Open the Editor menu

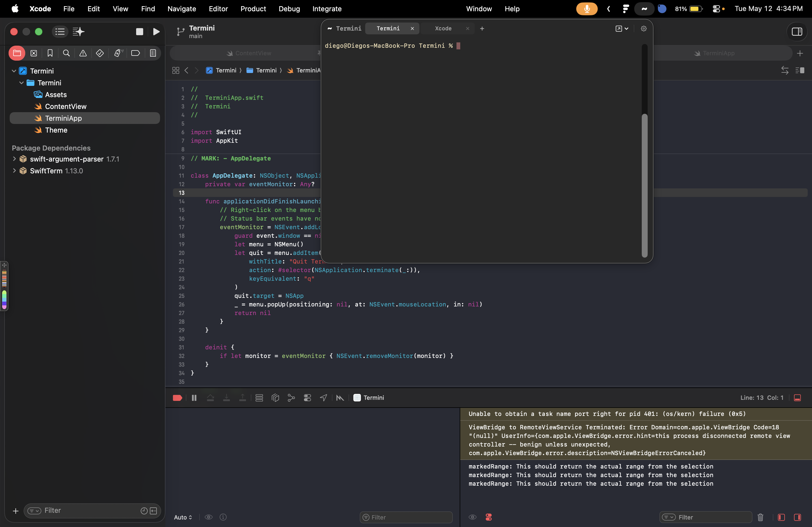pyautogui.click(x=218, y=9)
